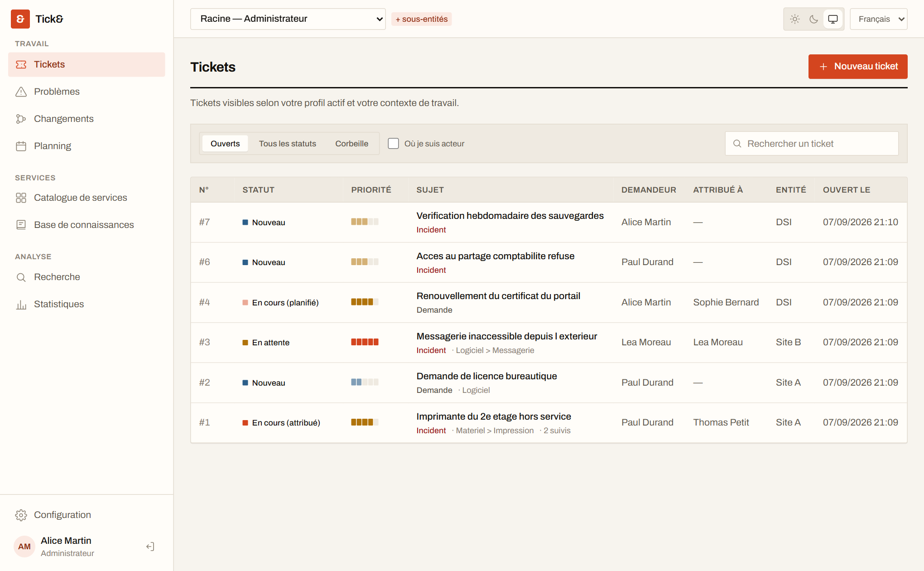Click 'En cours (planifié)' status
Screen dimensions: 924x571
(280, 303)
